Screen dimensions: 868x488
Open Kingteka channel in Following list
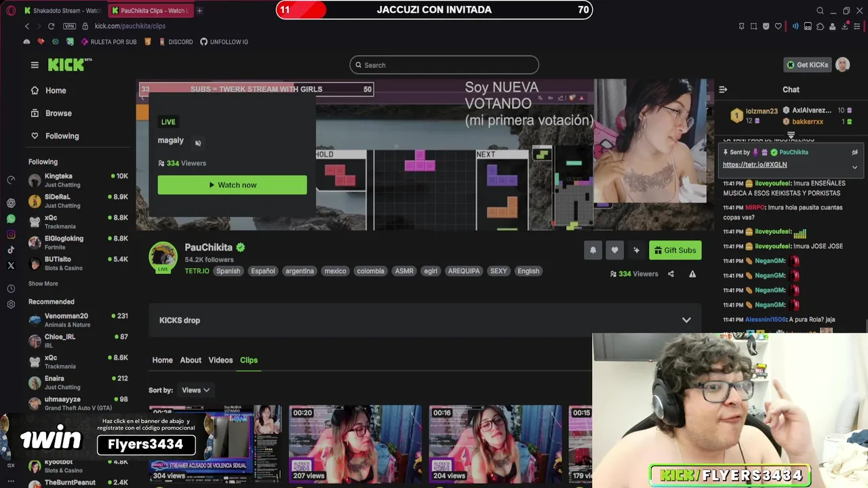coord(78,180)
